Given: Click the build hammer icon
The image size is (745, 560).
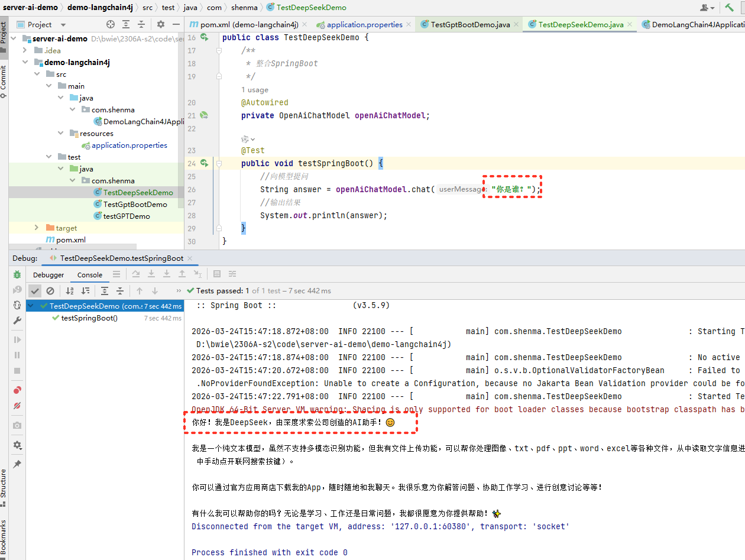Looking at the screenshot, I should pyautogui.click(x=729, y=8).
